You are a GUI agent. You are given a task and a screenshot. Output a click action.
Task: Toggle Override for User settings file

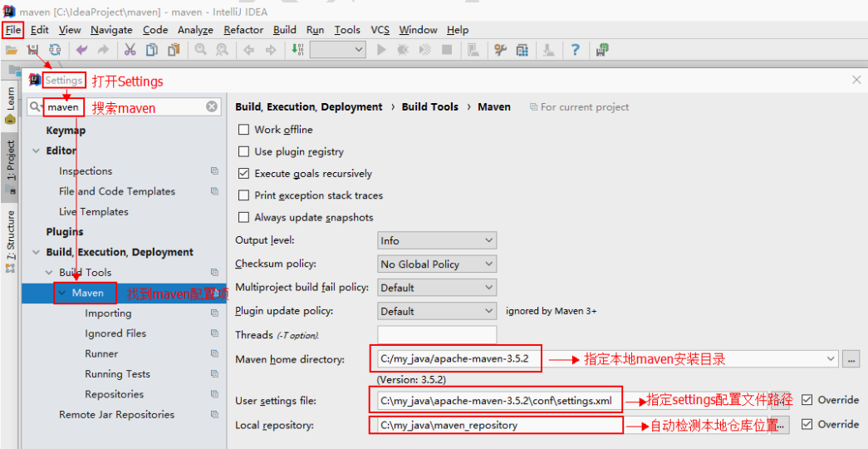807,400
